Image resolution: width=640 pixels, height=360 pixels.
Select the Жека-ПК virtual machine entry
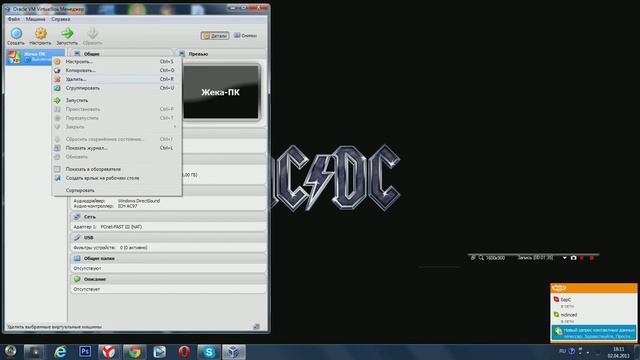click(35, 57)
